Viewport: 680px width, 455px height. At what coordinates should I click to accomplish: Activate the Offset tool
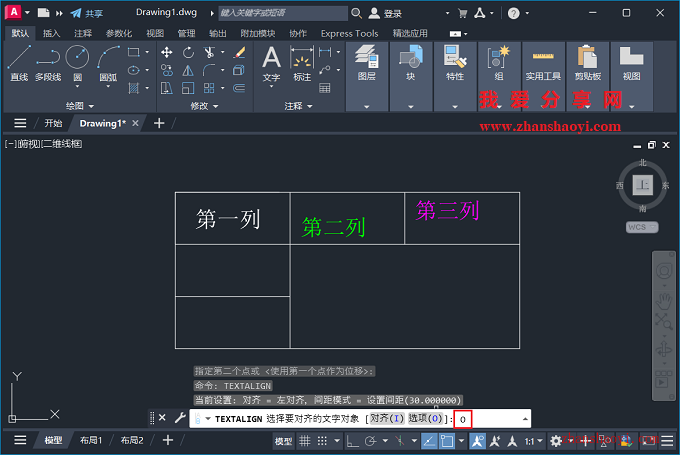(x=239, y=88)
